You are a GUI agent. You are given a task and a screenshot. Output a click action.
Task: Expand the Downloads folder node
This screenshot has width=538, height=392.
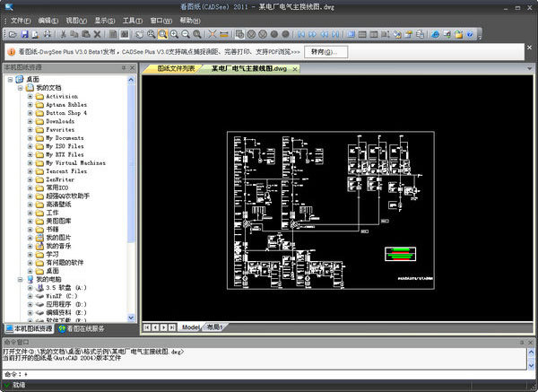[x=30, y=121]
